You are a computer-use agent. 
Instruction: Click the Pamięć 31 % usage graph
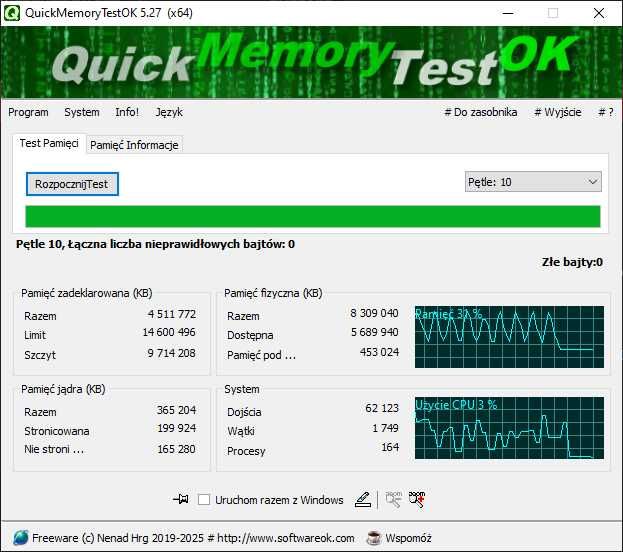[509, 337]
